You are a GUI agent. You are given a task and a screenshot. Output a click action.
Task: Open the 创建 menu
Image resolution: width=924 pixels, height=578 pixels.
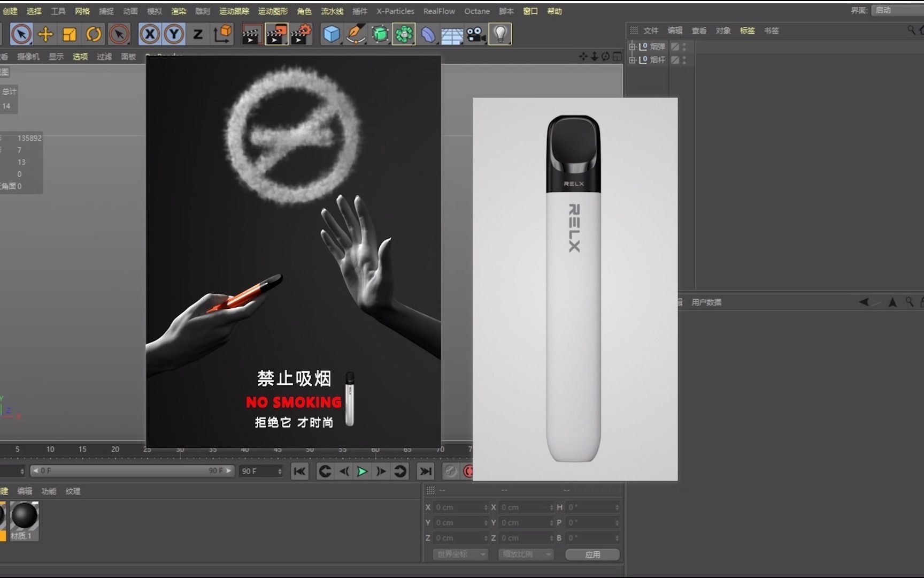coord(10,11)
